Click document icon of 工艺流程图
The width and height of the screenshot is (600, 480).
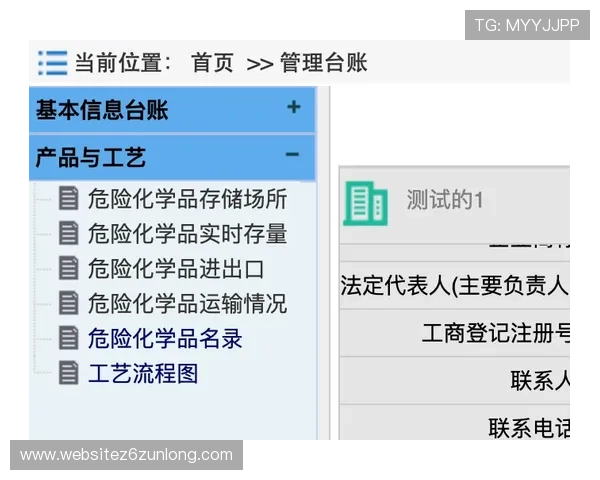coord(68,373)
